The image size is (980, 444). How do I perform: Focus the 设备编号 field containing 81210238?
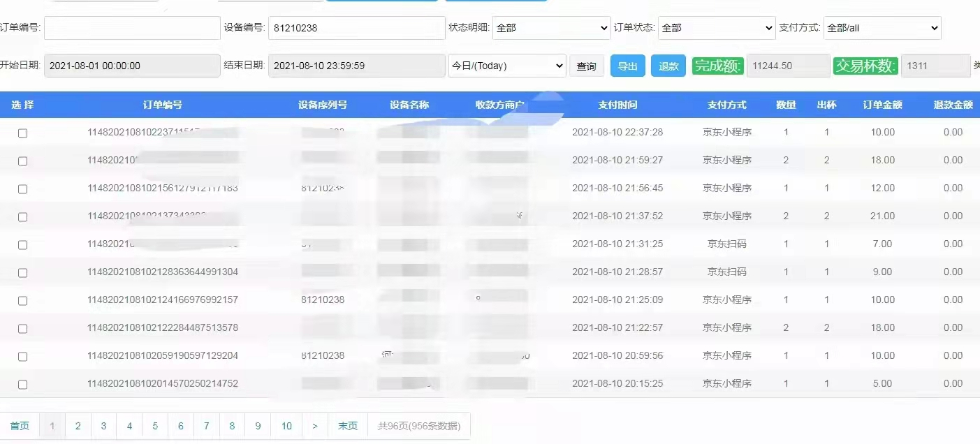point(356,28)
